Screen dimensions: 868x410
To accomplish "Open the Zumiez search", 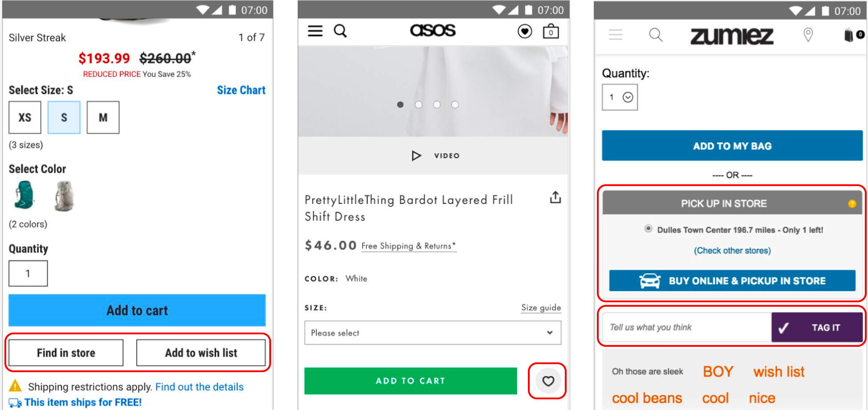I will click(655, 35).
